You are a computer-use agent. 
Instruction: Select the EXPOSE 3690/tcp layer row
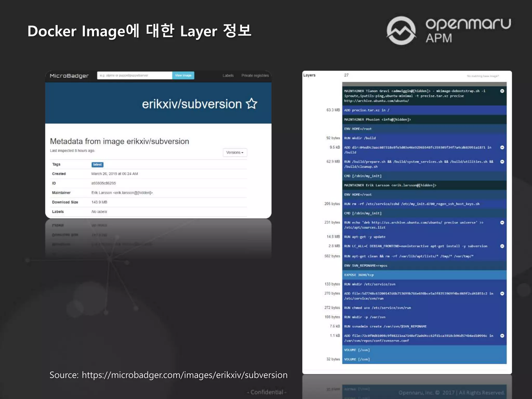[x=424, y=275]
